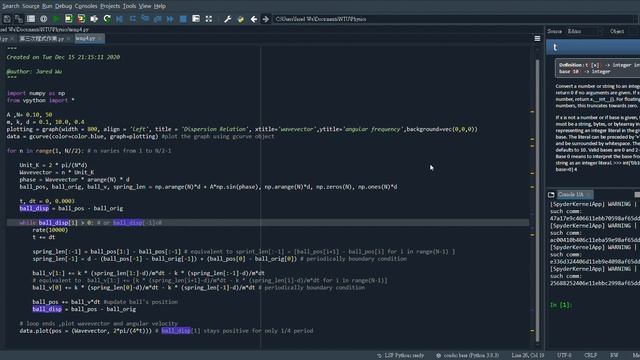Viewport: 640px width, 360px height.
Task: Click the 'while ball_disp[1] > 0' line
Action: click(91, 223)
